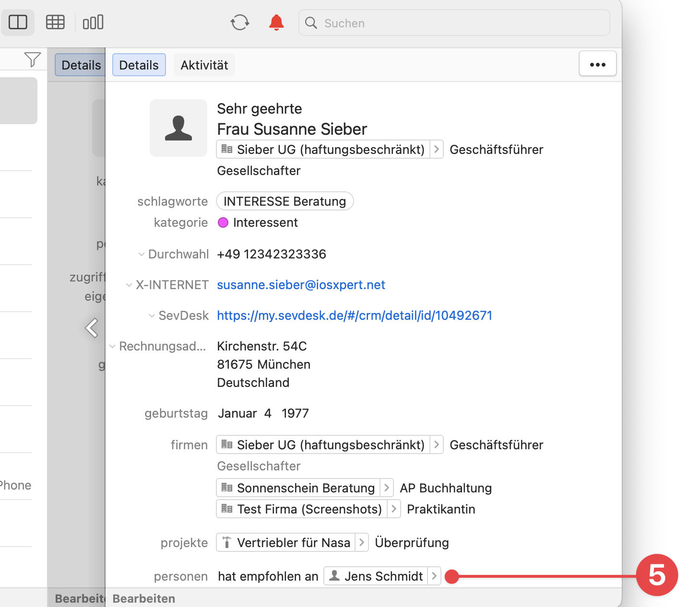The height and width of the screenshot is (607, 700).
Task: Open the bar chart statistics view
Action: pyautogui.click(x=93, y=23)
